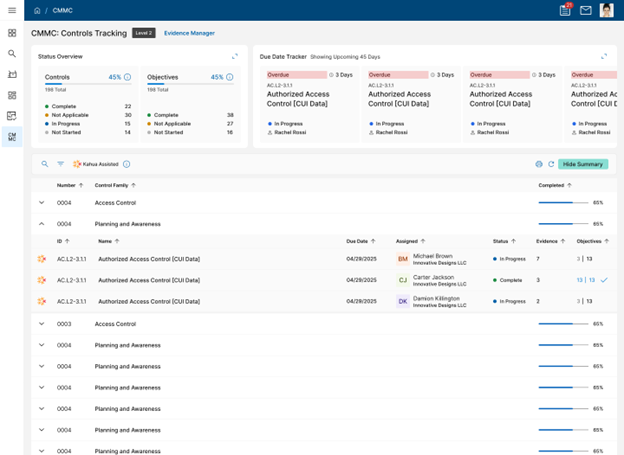624x455 pixels.
Task: Click the home icon in breadcrumb
Action: point(38,10)
